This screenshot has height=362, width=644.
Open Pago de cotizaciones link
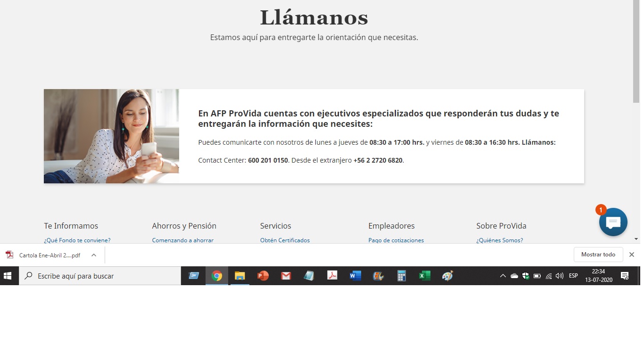396,240
